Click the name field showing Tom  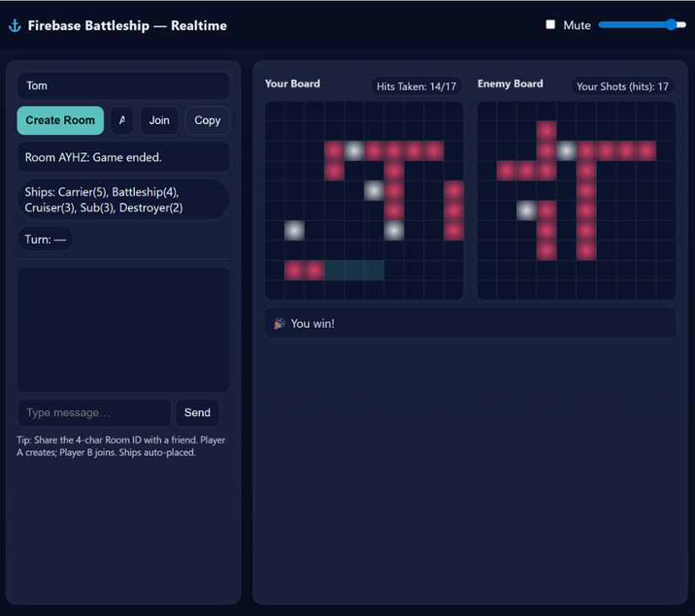[123, 85]
